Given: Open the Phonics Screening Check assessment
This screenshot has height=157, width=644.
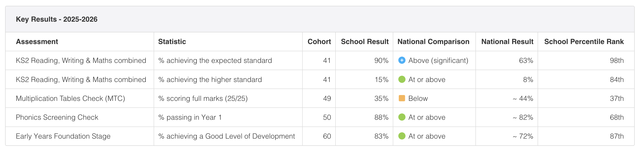Looking at the screenshot, I should click(57, 117).
